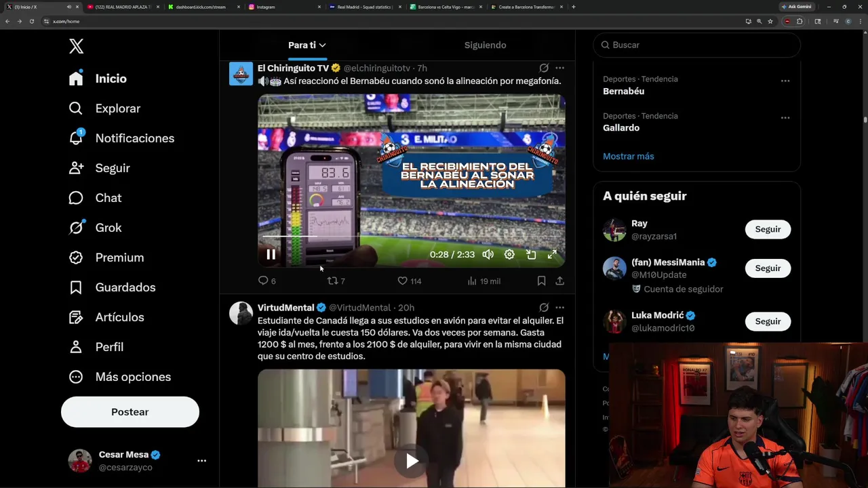Viewport: 868px width, 488px height.
Task: Like the El Chiringuito post
Action: click(x=409, y=281)
